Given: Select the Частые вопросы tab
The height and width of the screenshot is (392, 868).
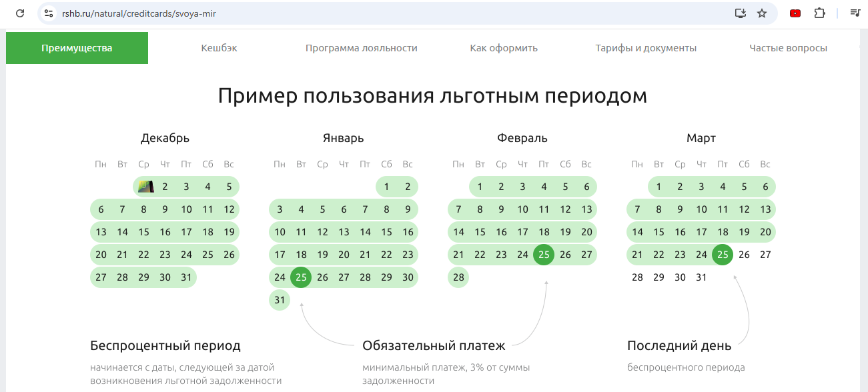Looking at the screenshot, I should pos(788,48).
